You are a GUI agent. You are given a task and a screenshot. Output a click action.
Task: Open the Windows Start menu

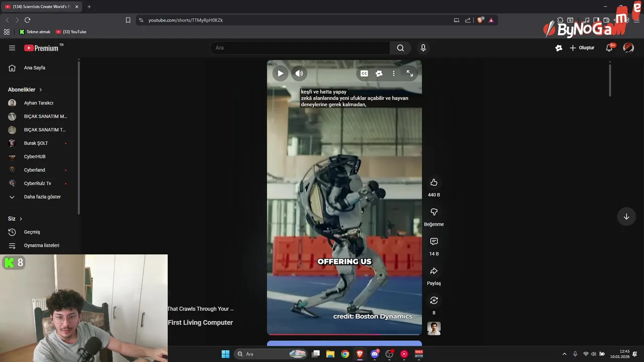[225, 354]
